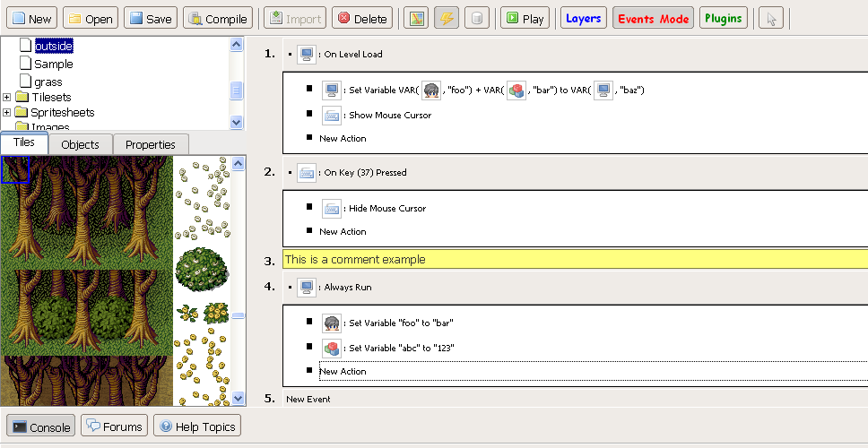Click the New file toolbar button
Viewport: 868px width, 448px height.
[x=31, y=18]
